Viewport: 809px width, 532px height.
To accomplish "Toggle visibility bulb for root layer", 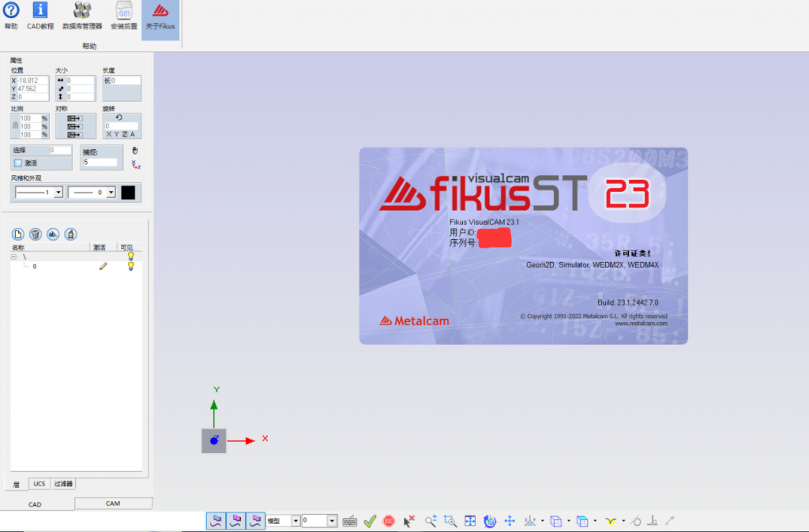I will pos(131,256).
